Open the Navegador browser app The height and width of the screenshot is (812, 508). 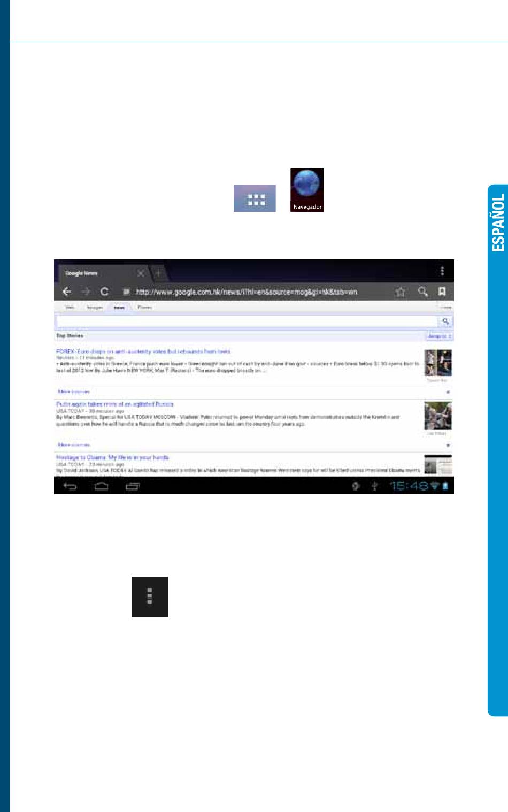[x=307, y=190]
